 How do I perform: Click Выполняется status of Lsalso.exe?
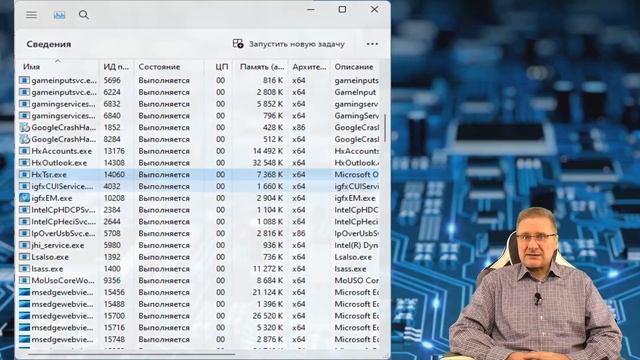pos(164,257)
